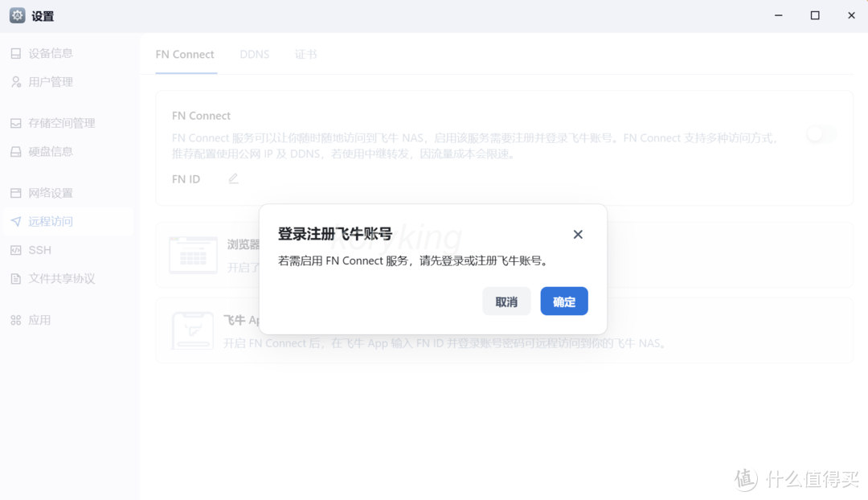
Task: Select the 远程访问 sidebar entry
Action: pyautogui.click(x=51, y=221)
